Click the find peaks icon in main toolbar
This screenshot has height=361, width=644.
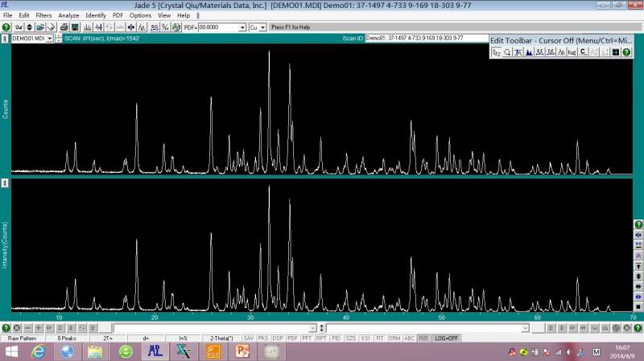click(86, 27)
